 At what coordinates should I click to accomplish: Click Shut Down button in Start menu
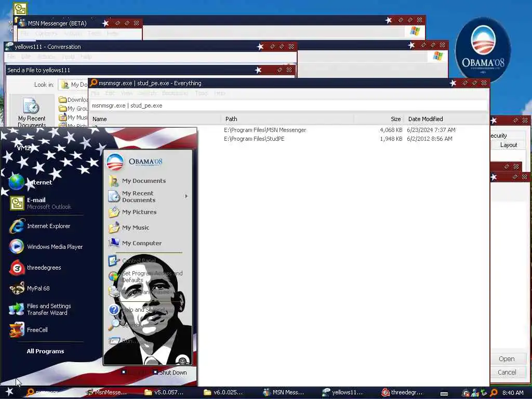[x=170, y=373]
